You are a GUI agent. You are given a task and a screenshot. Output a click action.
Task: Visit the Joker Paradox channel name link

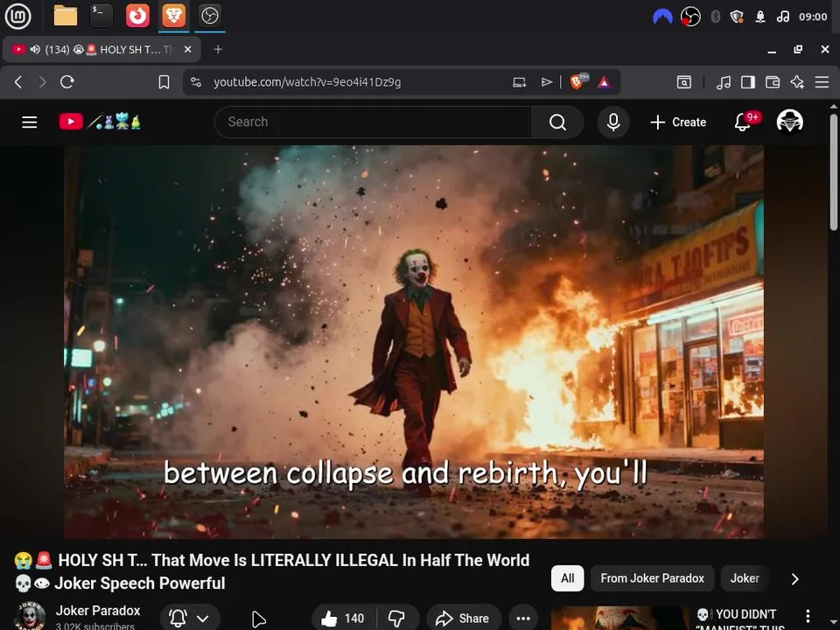pos(97,611)
